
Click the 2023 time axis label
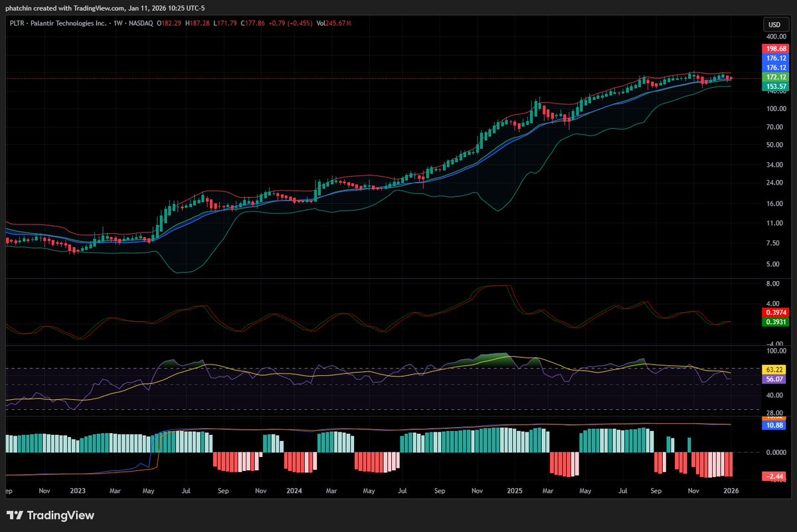point(78,491)
